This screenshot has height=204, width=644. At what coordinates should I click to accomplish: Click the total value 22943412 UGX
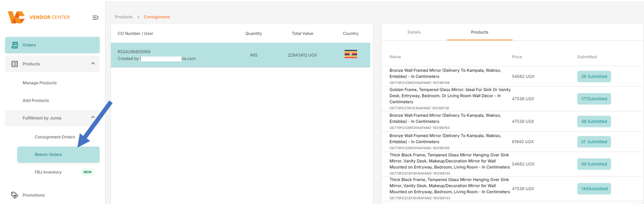(302, 55)
